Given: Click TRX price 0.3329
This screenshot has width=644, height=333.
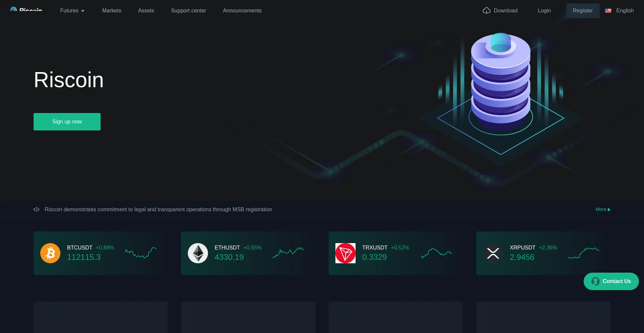Looking at the screenshot, I should tap(374, 257).
